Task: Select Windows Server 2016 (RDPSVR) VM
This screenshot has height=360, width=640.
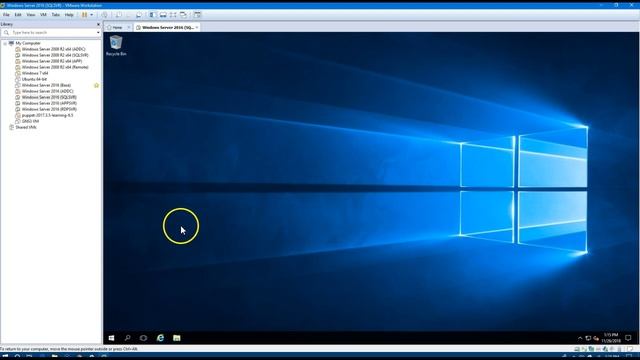Action: [x=49, y=109]
